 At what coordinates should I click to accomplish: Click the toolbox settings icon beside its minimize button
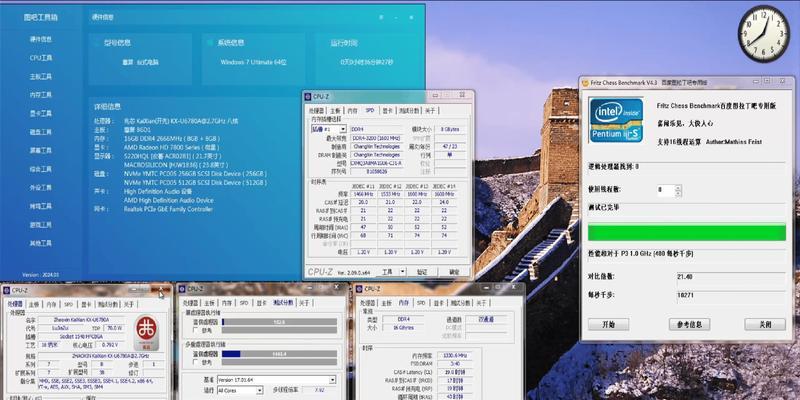[x=381, y=17]
